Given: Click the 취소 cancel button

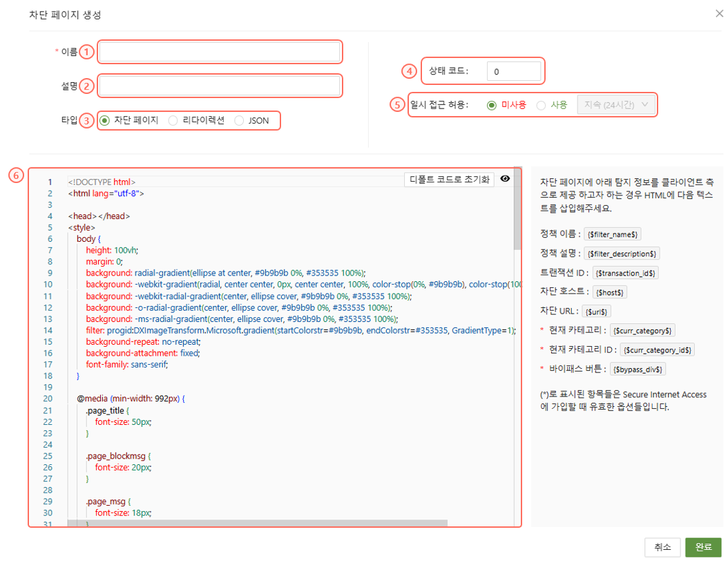Looking at the screenshot, I should [662, 547].
